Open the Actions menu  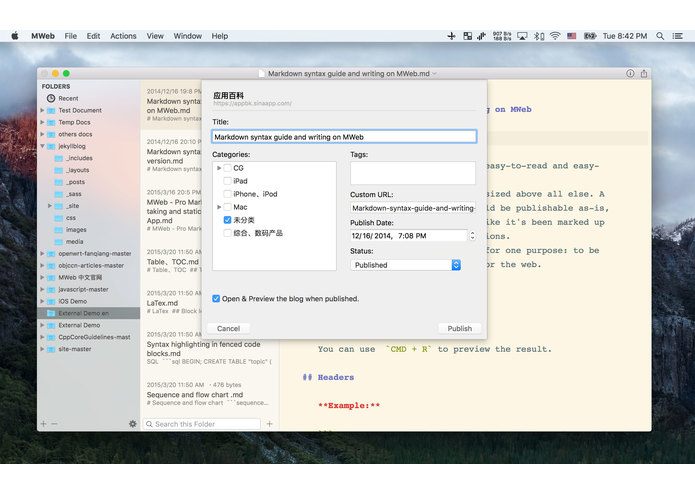(123, 36)
